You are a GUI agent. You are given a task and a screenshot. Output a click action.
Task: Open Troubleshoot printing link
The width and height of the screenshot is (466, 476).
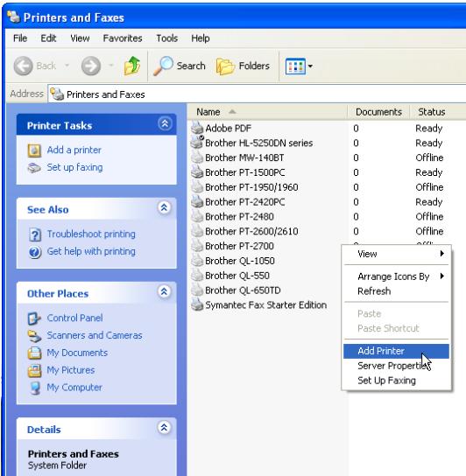point(91,234)
